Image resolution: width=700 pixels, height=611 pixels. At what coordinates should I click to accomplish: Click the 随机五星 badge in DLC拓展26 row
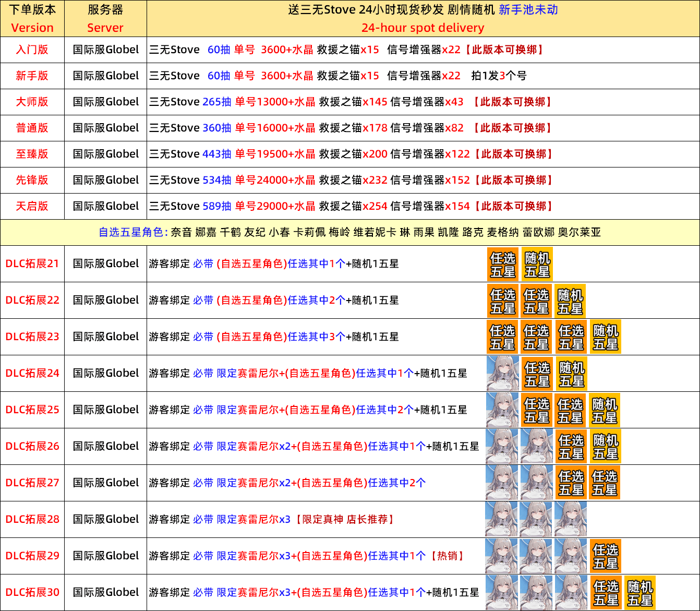(605, 447)
